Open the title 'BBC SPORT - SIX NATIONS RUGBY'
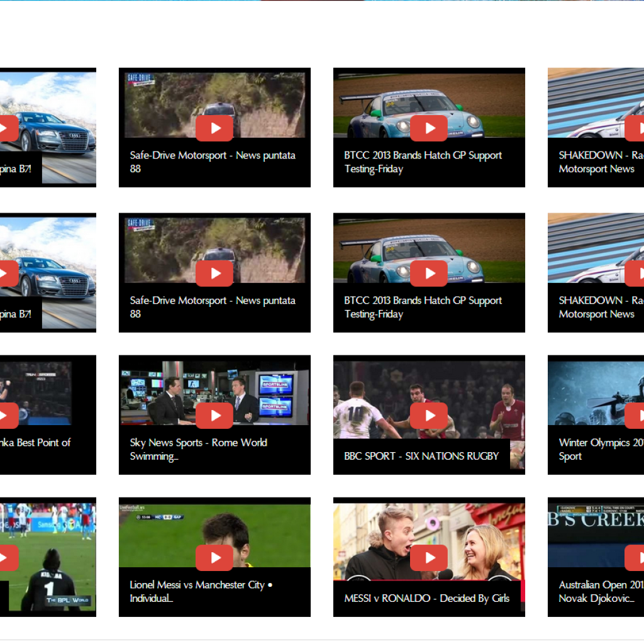644x644 pixels. 421,457
